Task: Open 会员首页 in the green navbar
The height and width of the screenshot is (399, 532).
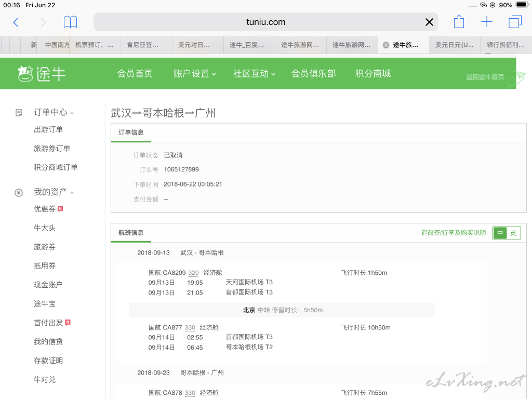Action: 135,74
